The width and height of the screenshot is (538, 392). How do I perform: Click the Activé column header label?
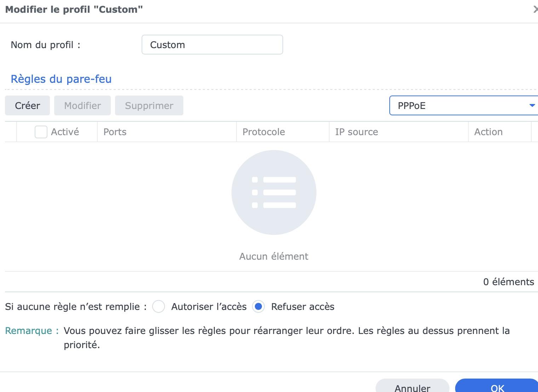tap(65, 132)
